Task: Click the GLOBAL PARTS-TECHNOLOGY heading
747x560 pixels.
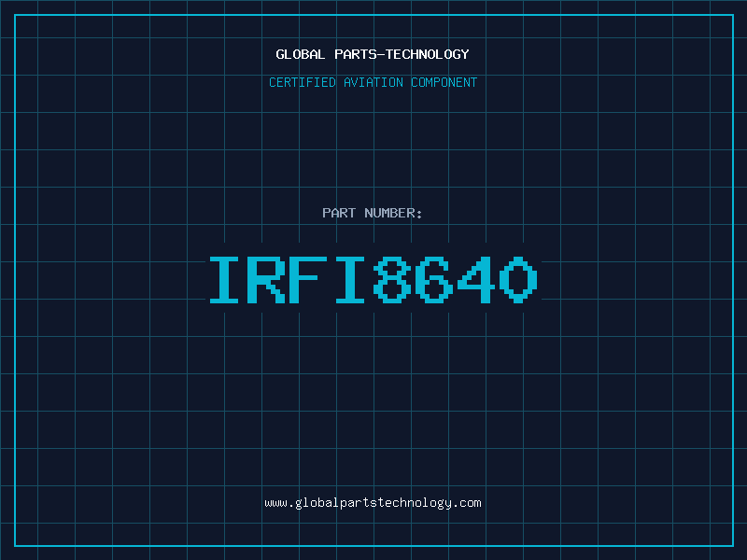Action: click(373, 54)
